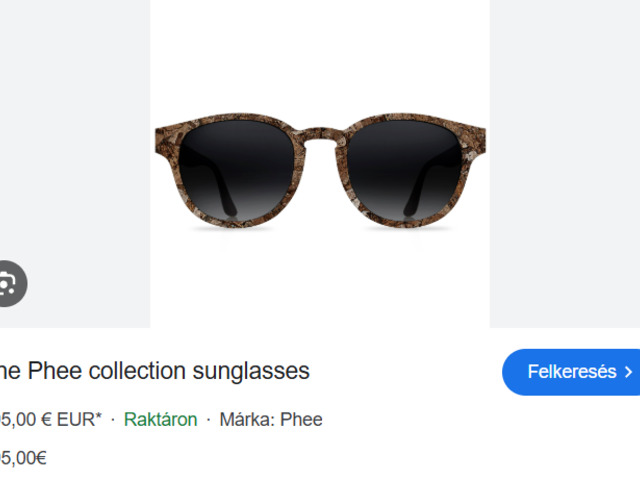Click the nose bridge of the frame
The image size is (640, 480).
320,136
